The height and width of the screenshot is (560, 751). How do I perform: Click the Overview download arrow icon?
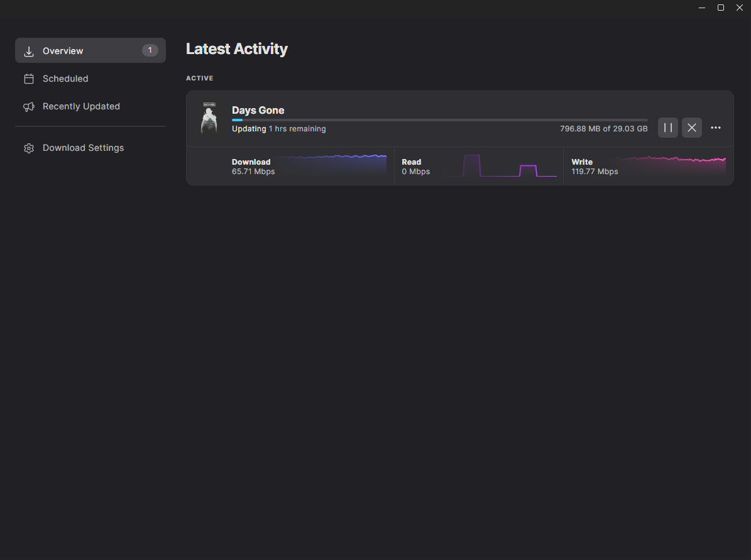point(29,52)
